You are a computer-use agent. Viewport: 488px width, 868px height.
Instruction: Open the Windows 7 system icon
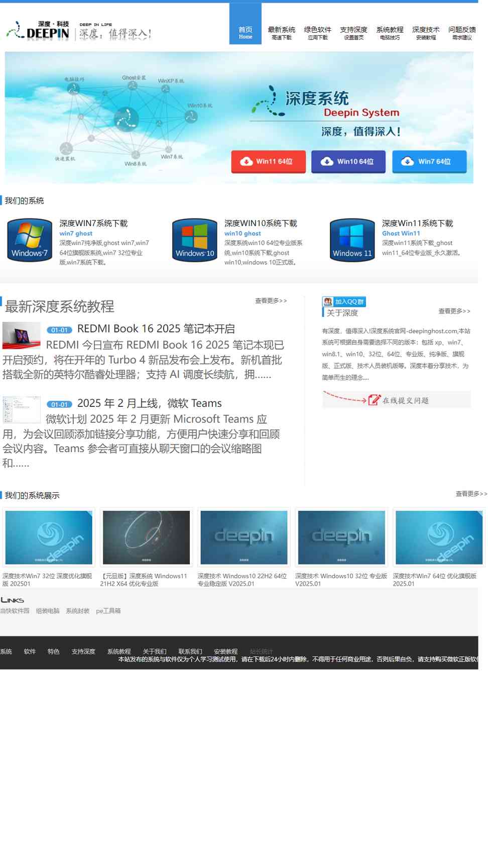30,240
